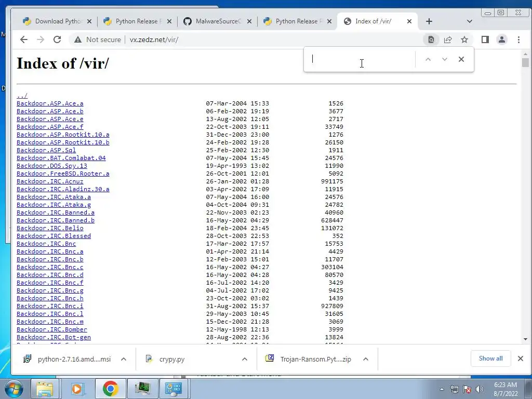This screenshot has height=399, width=532.
Task: Click inside the find text field
Action: point(362,59)
